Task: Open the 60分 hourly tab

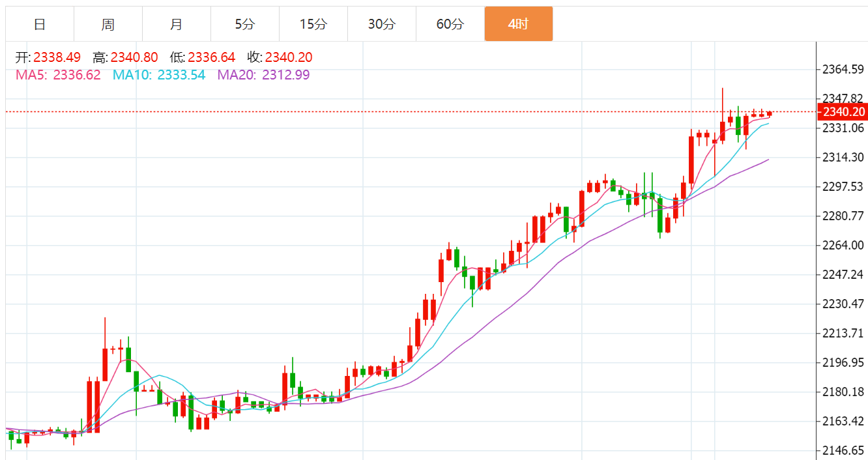Action: (450, 24)
